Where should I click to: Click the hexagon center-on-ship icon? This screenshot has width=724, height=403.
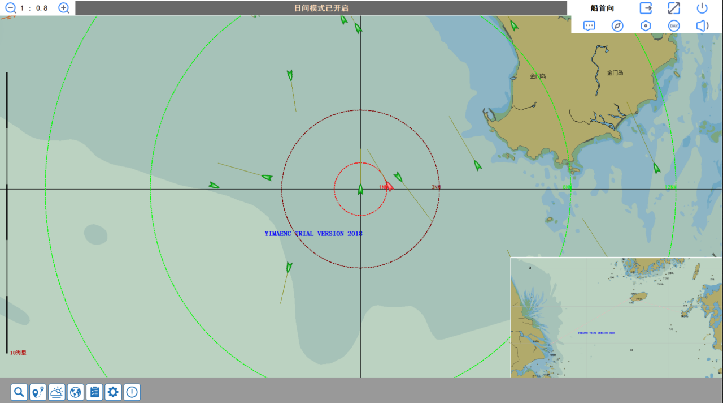tap(646, 25)
